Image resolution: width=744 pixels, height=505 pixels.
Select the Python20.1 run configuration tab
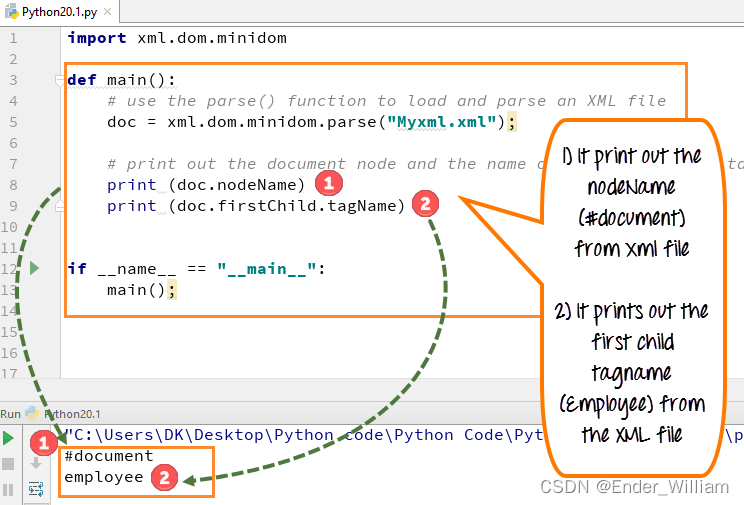point(64,414)
